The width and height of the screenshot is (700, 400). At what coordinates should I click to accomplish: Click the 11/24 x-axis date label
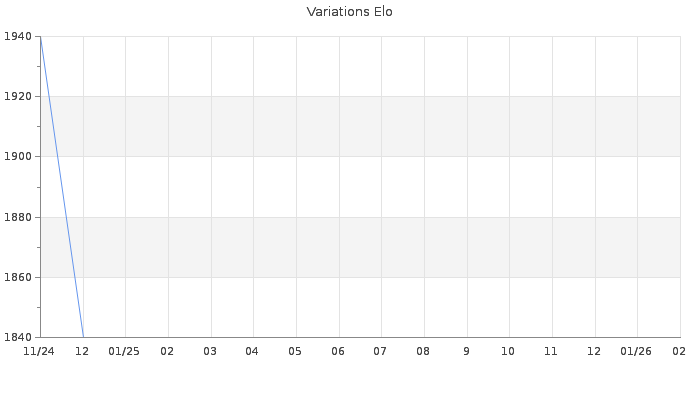(39, 352)
